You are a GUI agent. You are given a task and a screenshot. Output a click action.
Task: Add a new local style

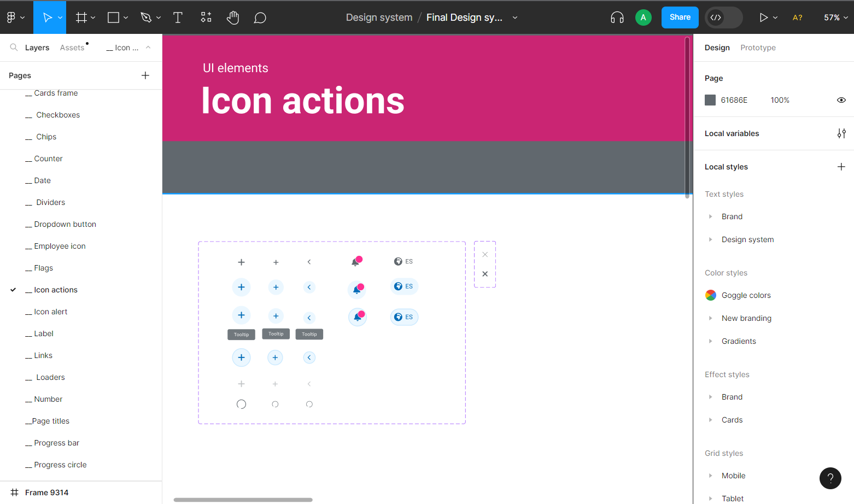(x=841, y=167)
